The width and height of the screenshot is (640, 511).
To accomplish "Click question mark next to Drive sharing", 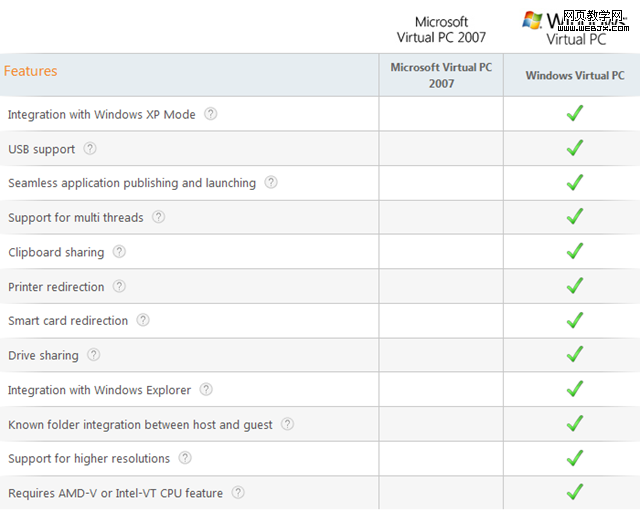I will point(94,355).
